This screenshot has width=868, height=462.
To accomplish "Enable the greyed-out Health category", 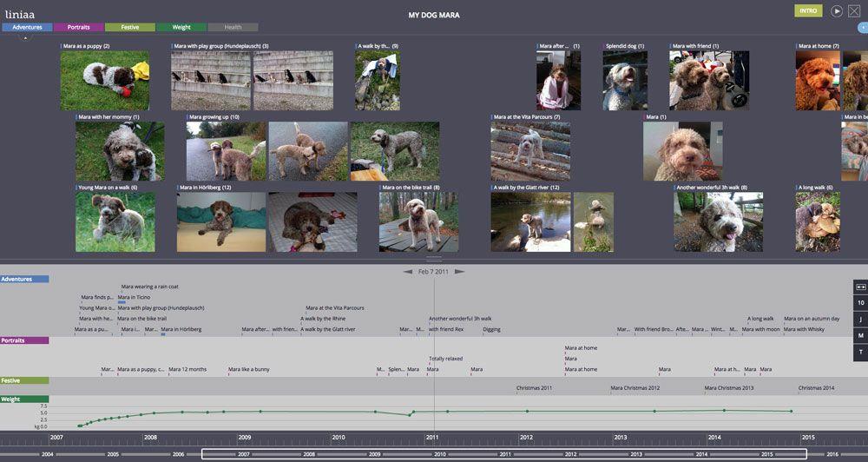I will click(233, 27).
